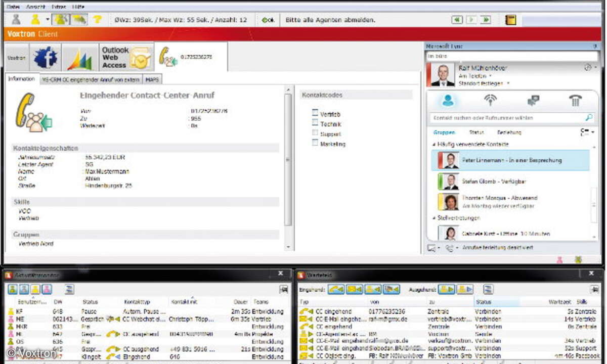Toggle first outgoing filter button in Warteschlange
Image resolution: width=607 pixels, height=364 pixels.
click(447, 289)
